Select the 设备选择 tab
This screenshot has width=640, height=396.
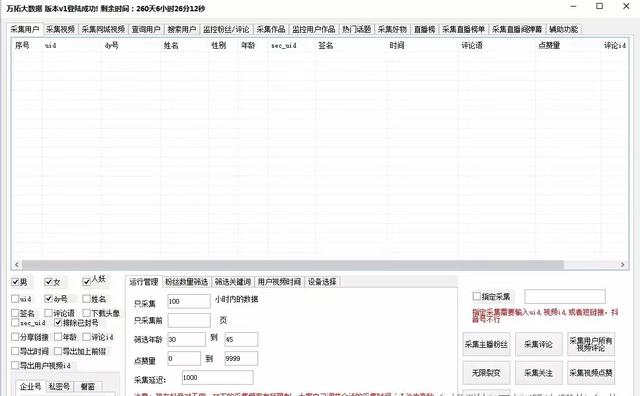tap(322, 282)
